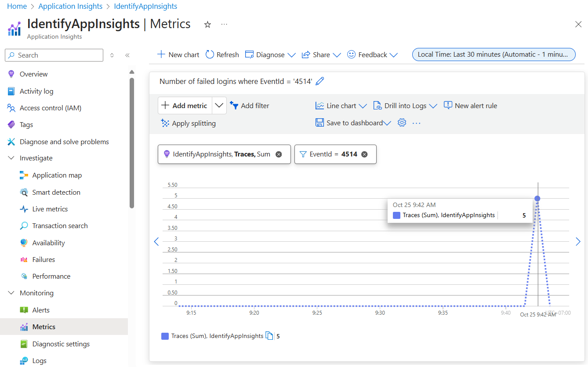Click the data point at peak
This screenshot has height=367, width=588.
tap(537, 199)
